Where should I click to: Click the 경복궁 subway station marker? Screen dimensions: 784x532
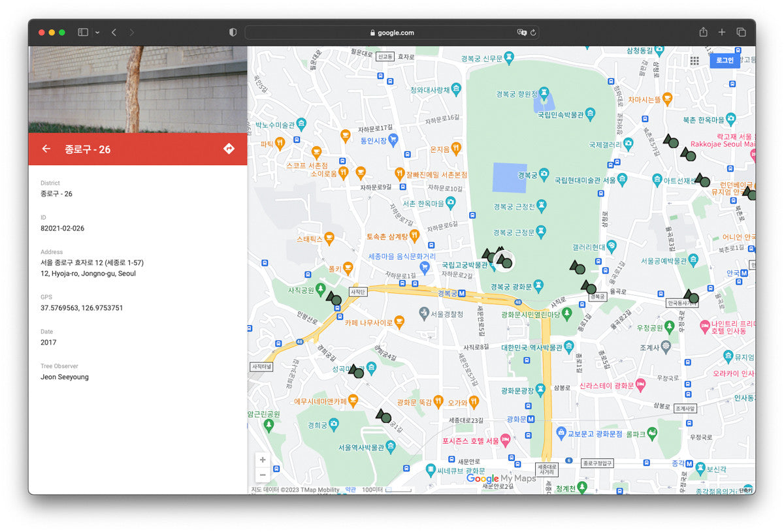click(461, 294)
